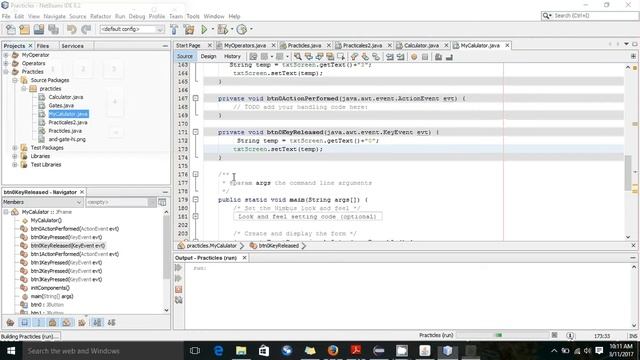
Task: Toggle Show Fields filter in Navigator
Action: [25, 322]
